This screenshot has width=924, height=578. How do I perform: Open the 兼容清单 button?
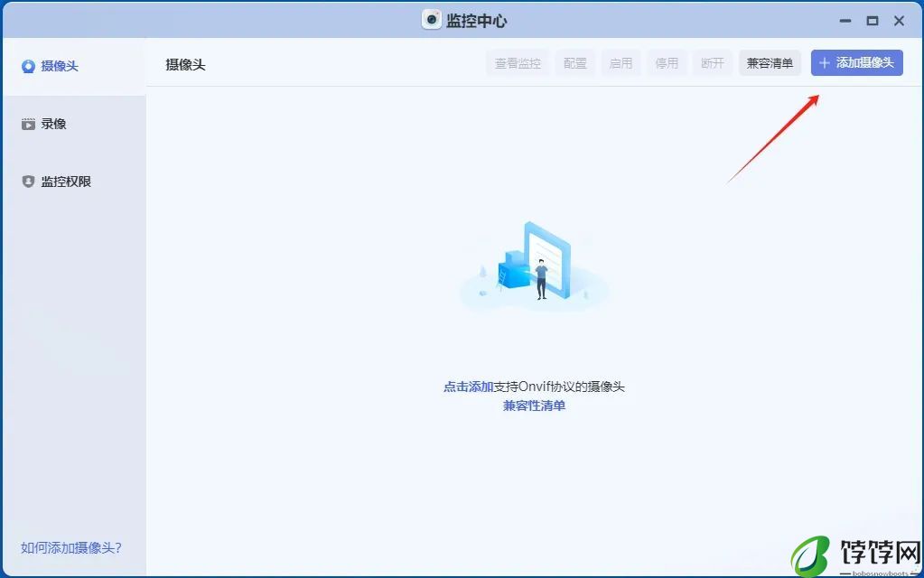point(770,63)
